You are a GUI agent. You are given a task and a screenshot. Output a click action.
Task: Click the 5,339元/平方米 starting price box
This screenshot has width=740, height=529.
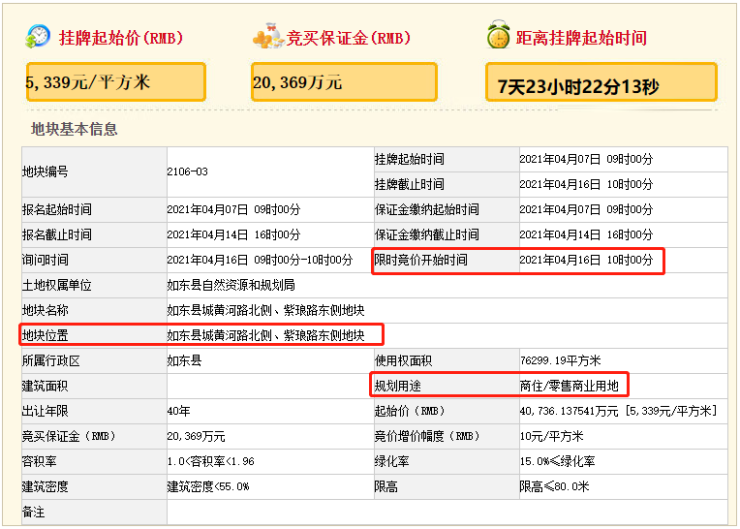(x=116, y=82)
